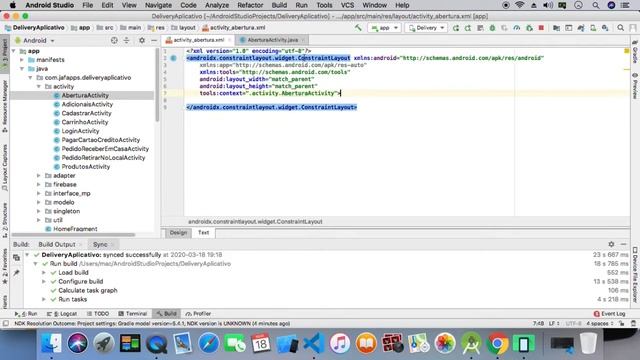Viewport: 640px width, 360px height.
Task: Open Visual Studio Code from the Dock
Action: pos(313,343)
